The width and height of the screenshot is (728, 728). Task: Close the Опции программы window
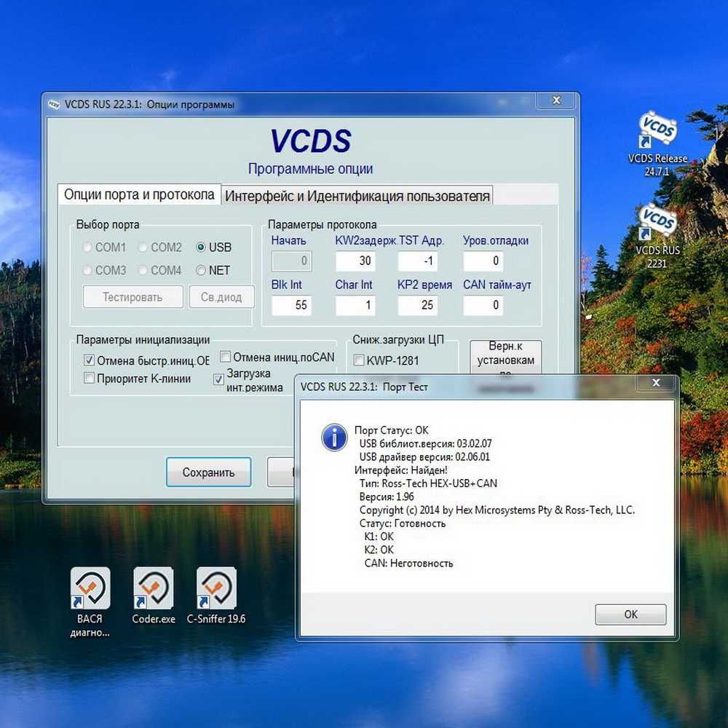(556, 100)
